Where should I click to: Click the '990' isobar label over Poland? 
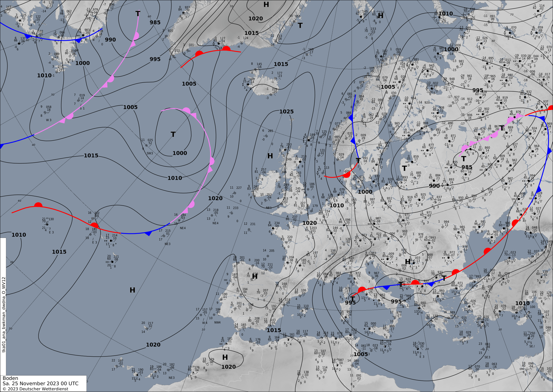434,186
